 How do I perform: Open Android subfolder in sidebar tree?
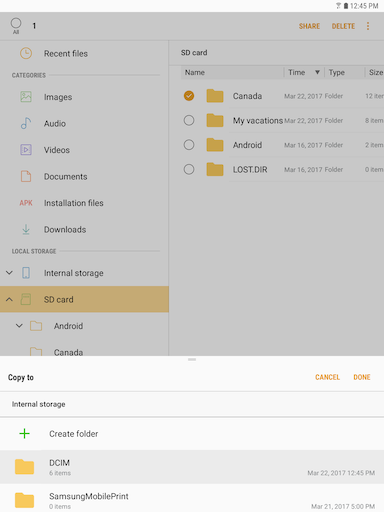[84, 326]
